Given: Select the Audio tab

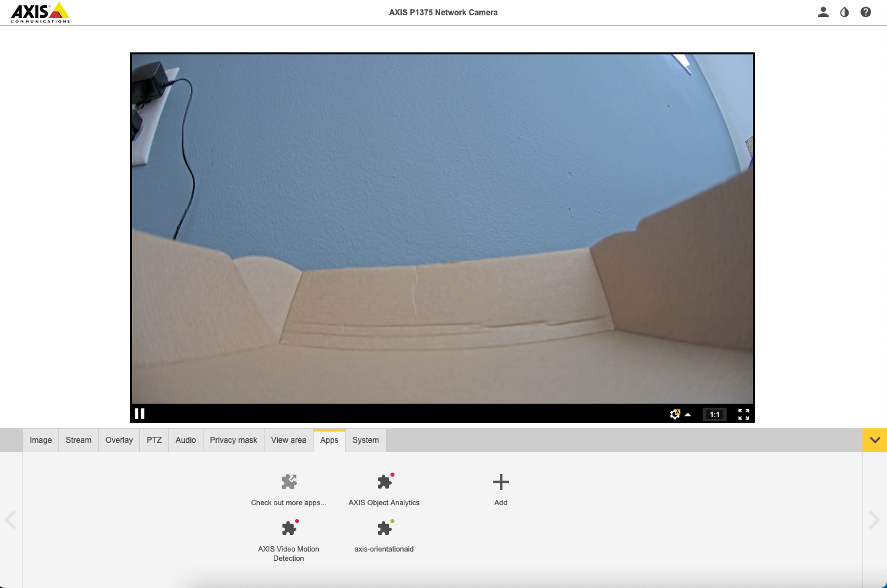Looking at the screenshot, I should tap(186, 440).
